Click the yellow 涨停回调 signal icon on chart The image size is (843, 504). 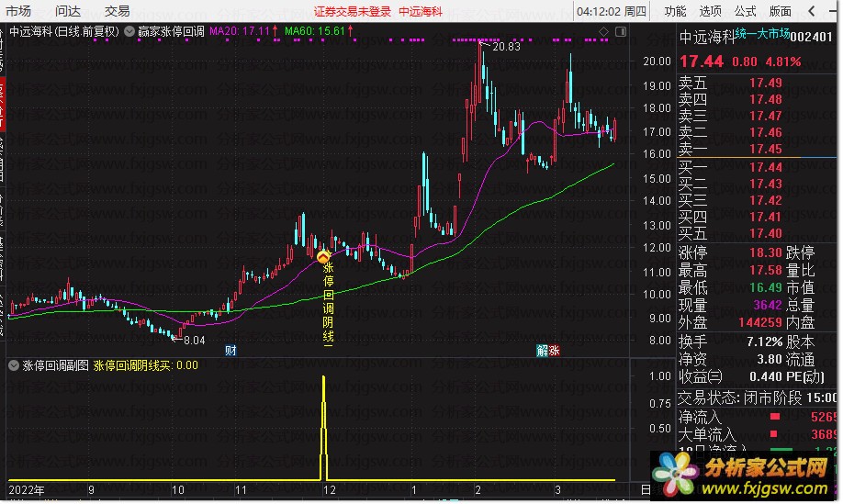pos(323,257)
